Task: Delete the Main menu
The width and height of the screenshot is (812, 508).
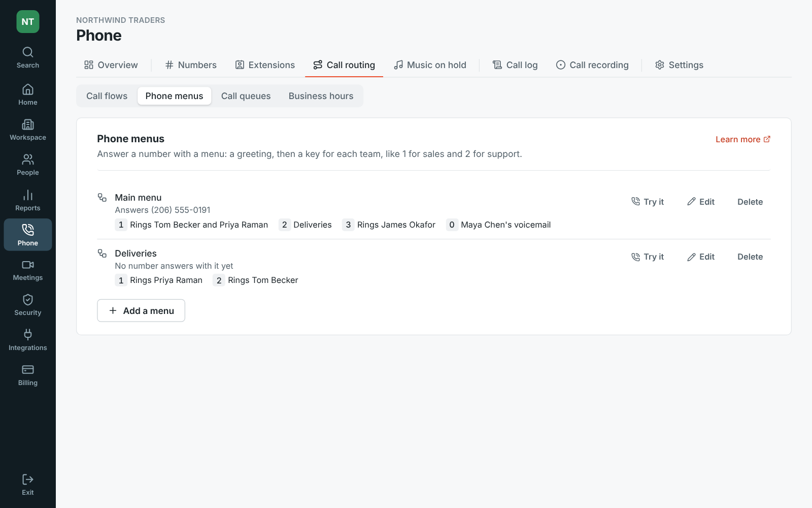Action: (x=750, y=202)
